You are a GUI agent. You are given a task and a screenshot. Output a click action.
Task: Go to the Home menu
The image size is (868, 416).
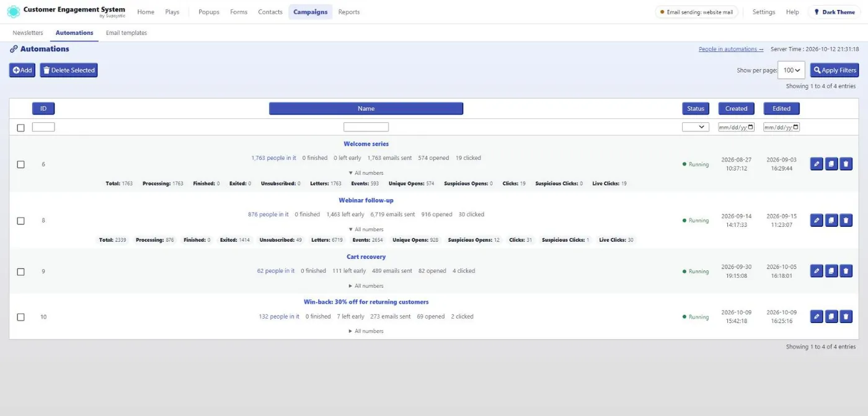point(146,12)
